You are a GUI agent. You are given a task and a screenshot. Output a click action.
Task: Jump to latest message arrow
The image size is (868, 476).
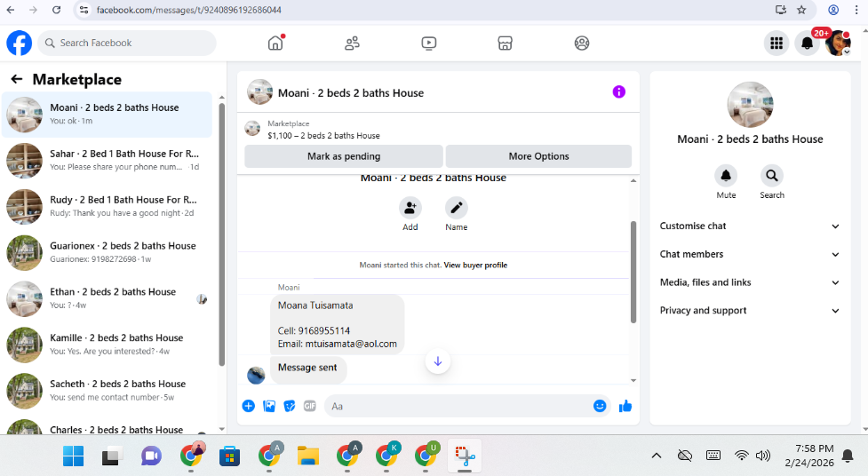pyautogui.click(x=438, y=361)
